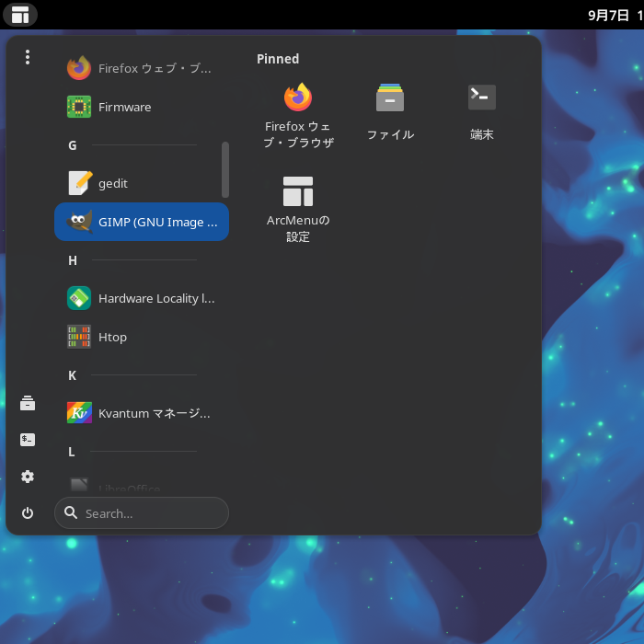Click the "K" category letter heading

(x=73, y=375)
